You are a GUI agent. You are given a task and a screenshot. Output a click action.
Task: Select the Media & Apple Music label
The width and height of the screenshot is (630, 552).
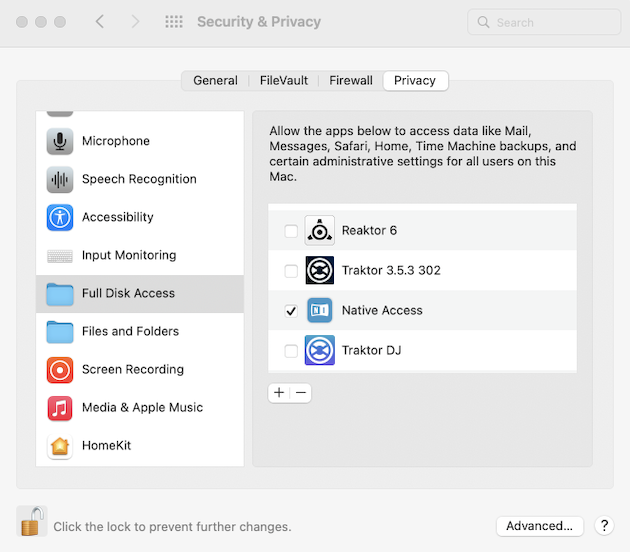(x=142, y=408)
